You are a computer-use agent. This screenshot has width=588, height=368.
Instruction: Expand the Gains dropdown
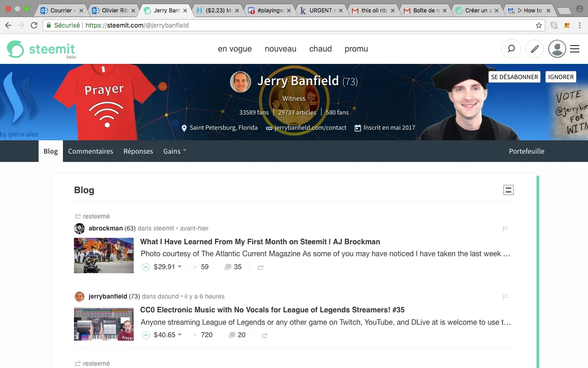coord(175,151)
